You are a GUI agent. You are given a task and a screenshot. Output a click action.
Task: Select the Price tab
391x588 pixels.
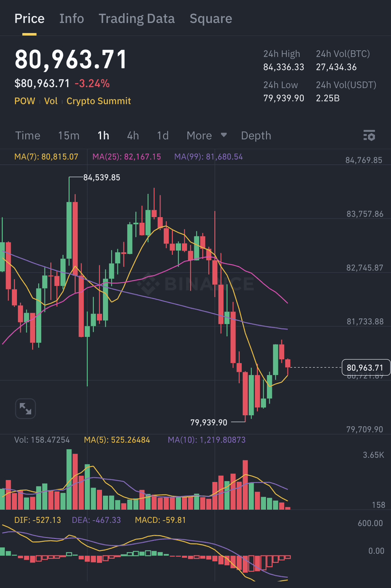tap(29, 19)
